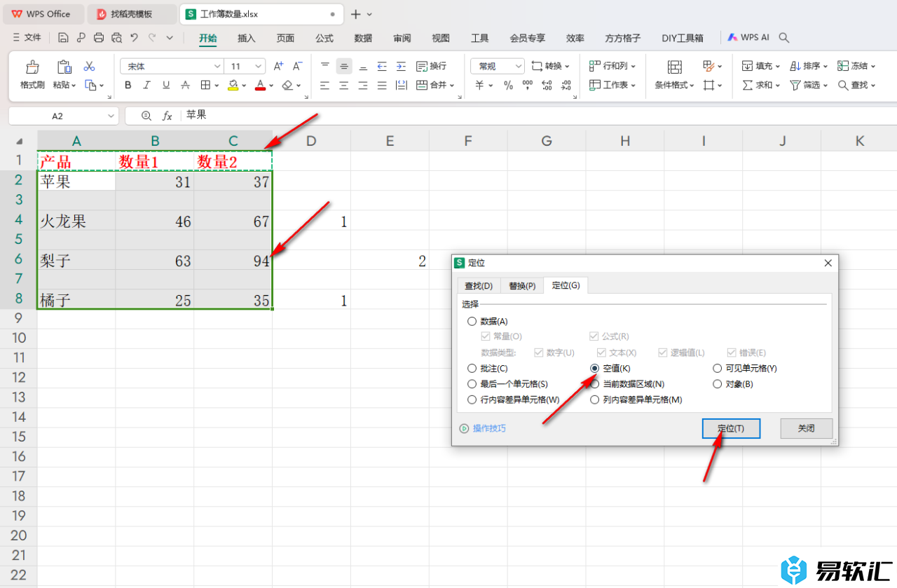Switch to the 查找(D) dialog tab
Image resolution: width=897 pixels, height=588 pixels.
479,286
